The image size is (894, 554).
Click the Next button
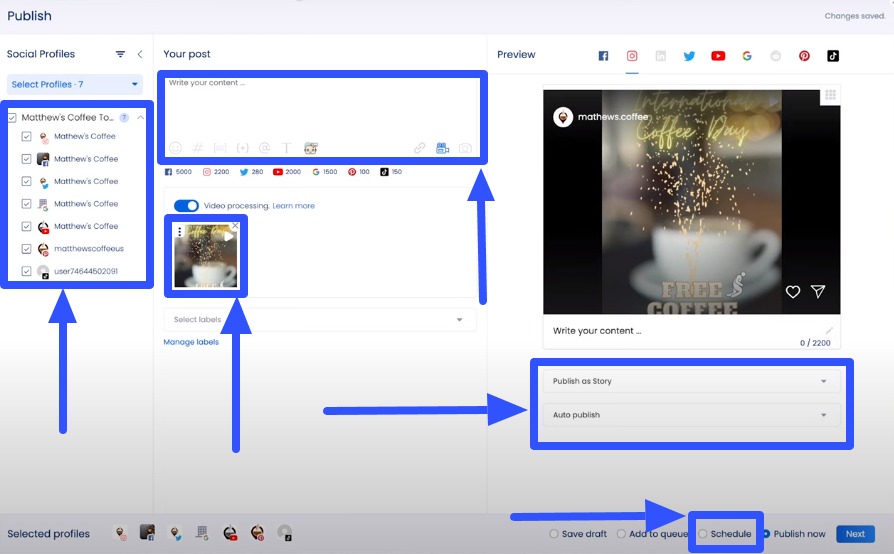coord(855,534)
